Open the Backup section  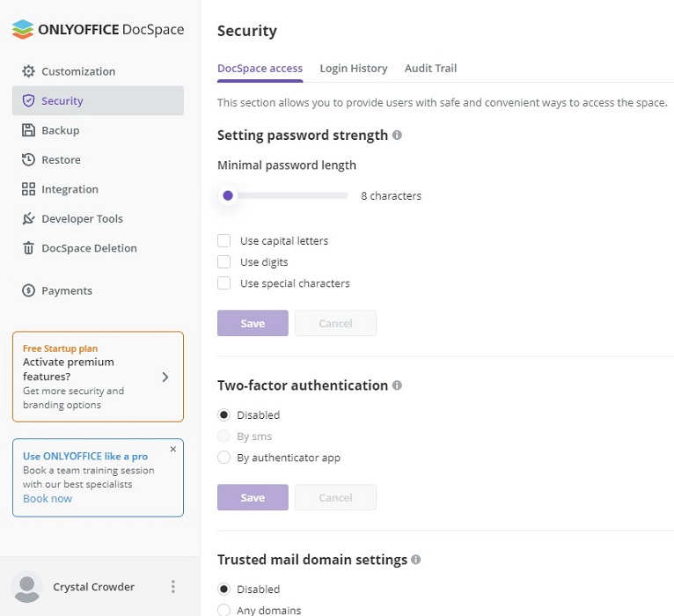[x=98, y=130]
